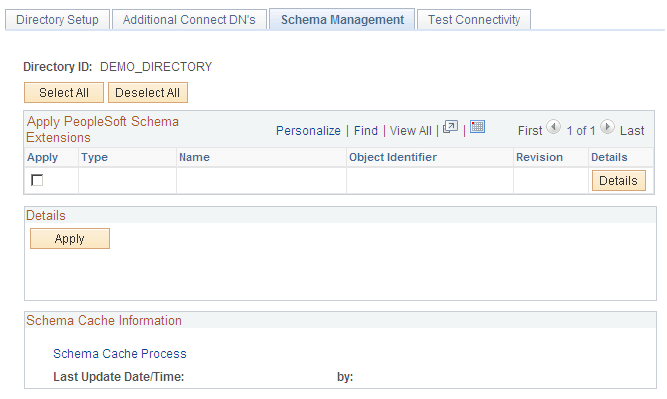Click the Find link in grid header
Image resolution: width=667 pixels, height=399 pixels.
[366, 131]
